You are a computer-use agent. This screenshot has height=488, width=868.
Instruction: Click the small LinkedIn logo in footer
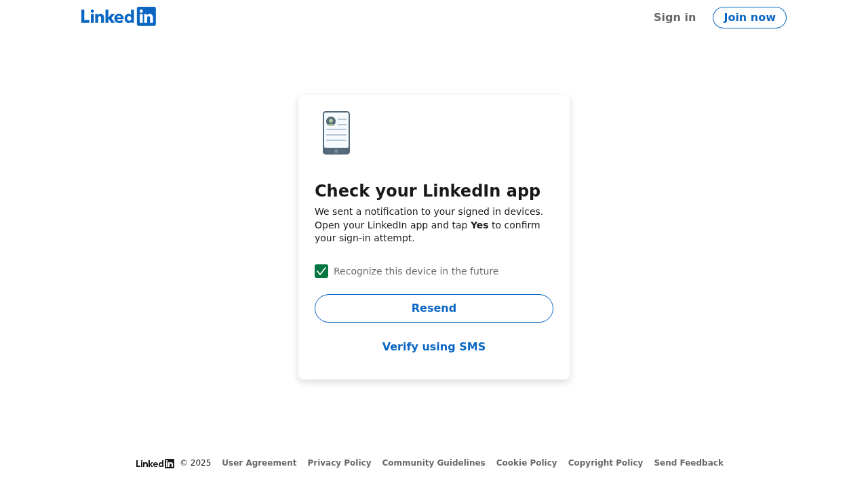tap(155, 464)
